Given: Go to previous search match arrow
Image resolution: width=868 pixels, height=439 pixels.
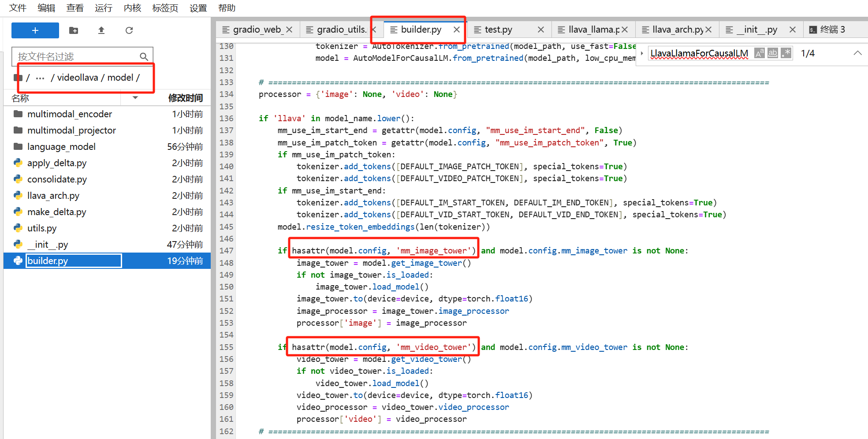Looking at the screenshot, I should point(857,53).
